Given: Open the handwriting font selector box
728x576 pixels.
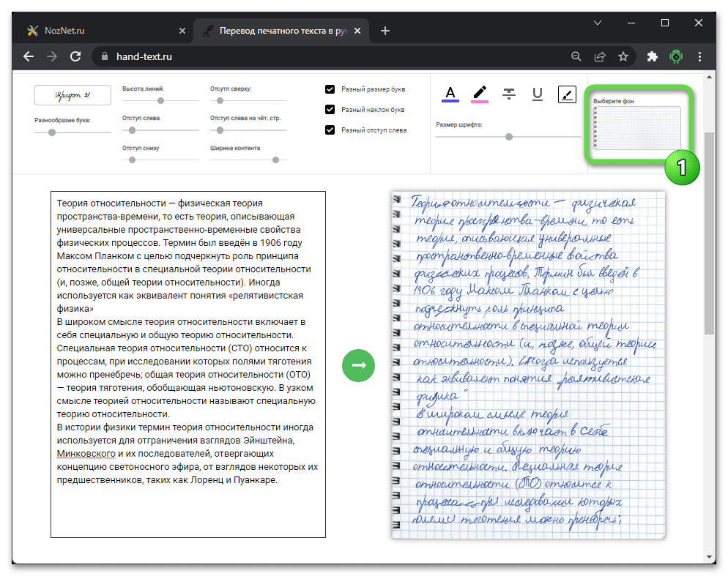Looking at the screenshot, I should point(73,95).
